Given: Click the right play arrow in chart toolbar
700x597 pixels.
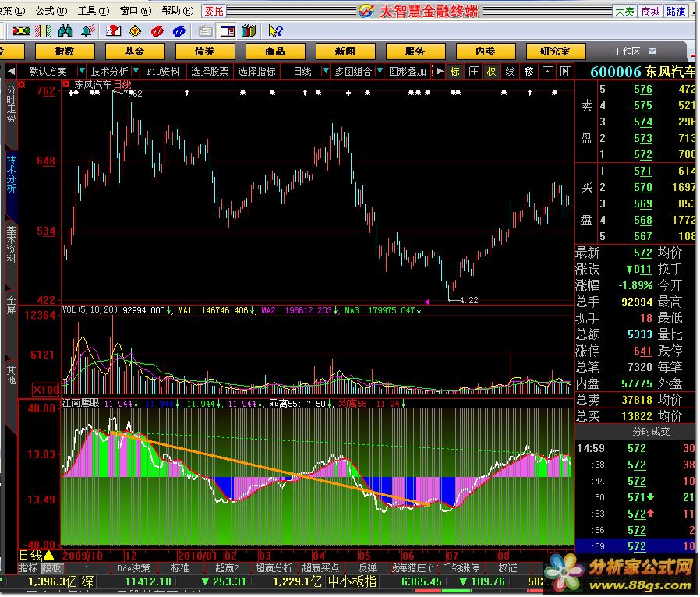Looking at the screenshot, I should pos(440,71).
